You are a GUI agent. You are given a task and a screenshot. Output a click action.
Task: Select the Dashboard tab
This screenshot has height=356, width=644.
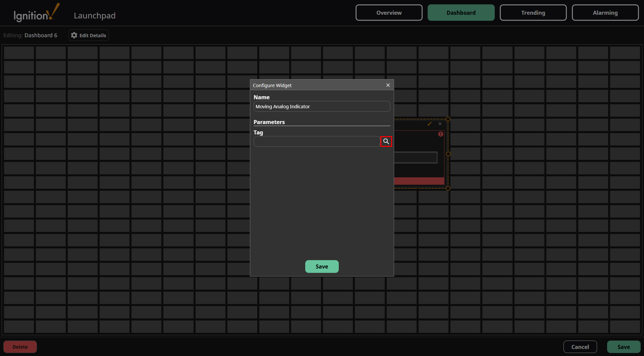(x=461, y=12)
